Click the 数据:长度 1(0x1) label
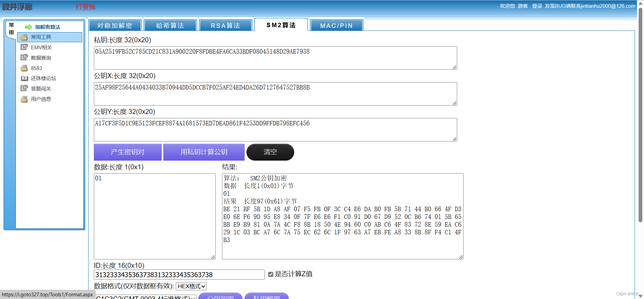 coord(119,167)
